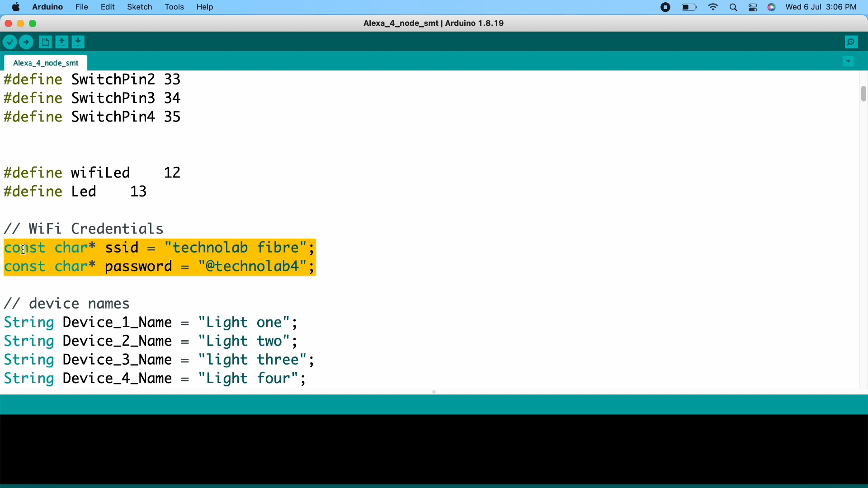868x488 pixels.
Task: Open a sketch with the Open icon
Action: point(62,42)
